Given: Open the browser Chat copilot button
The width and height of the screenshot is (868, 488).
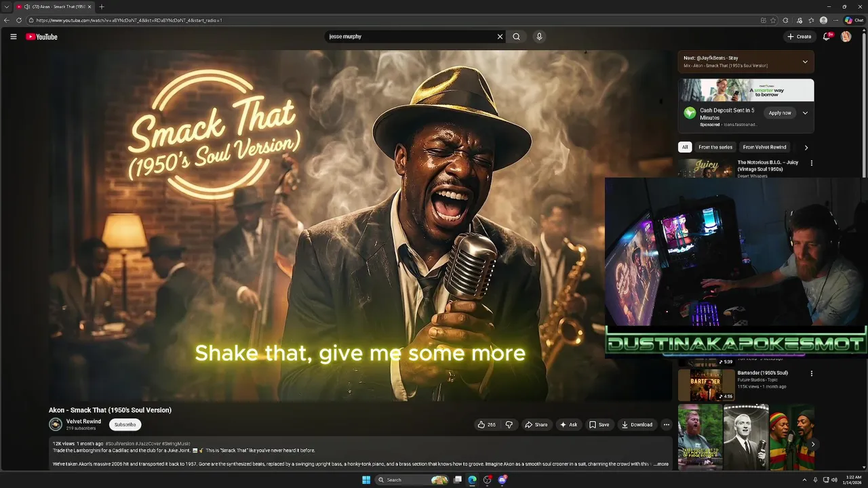Looking at the screenshot, I should tap(854, 20).
